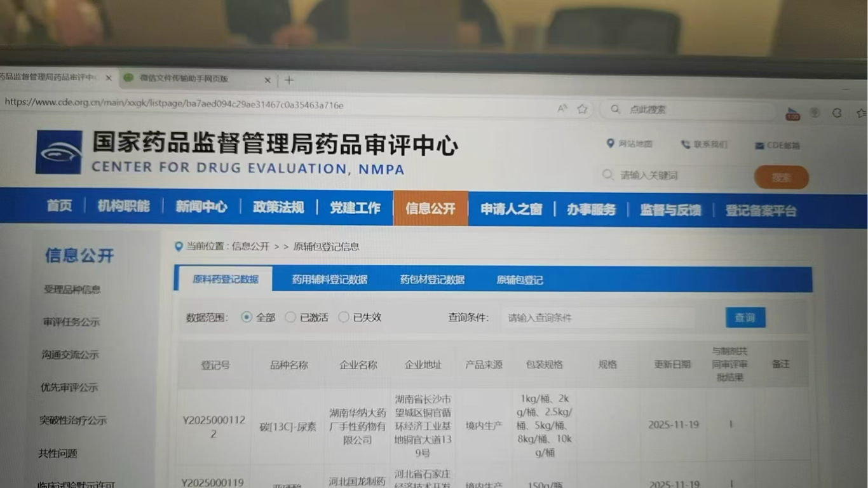Click the 联系我们 phone icon

pyautogui.click(x=685, y=144)
